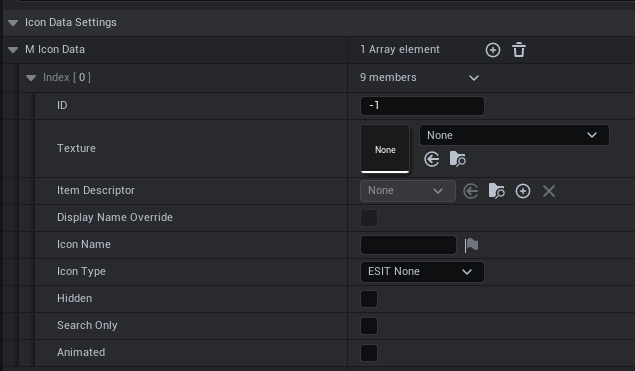Click the Icon Type label
Viewport: 635px width, 371px height.
pos(81,271)
